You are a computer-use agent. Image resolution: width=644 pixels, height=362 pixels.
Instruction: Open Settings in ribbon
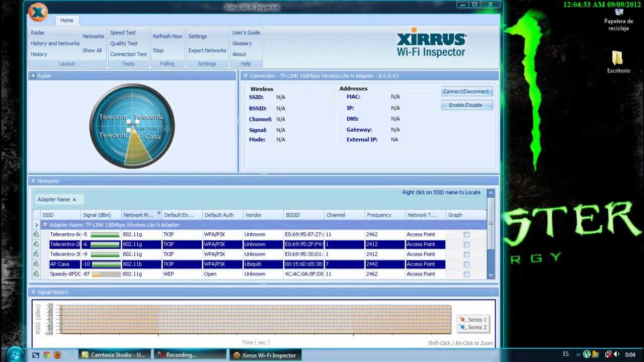198,36
